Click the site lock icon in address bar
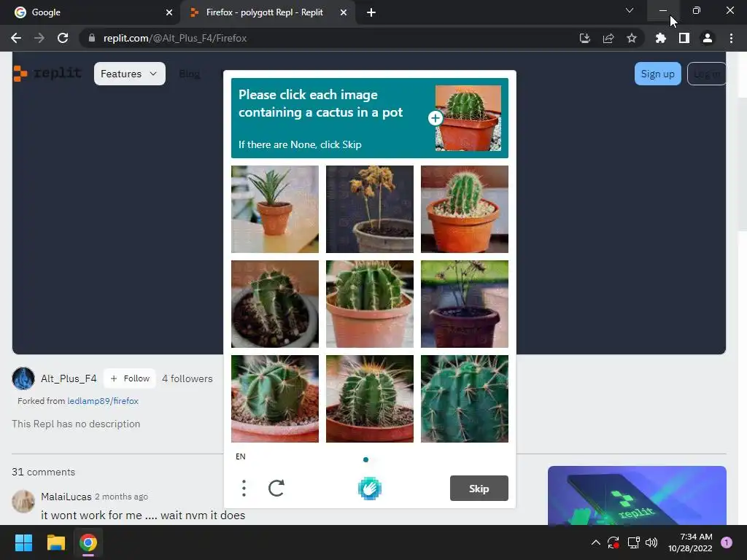This screenshot has height=560, width=747. (x=92, y=38)
